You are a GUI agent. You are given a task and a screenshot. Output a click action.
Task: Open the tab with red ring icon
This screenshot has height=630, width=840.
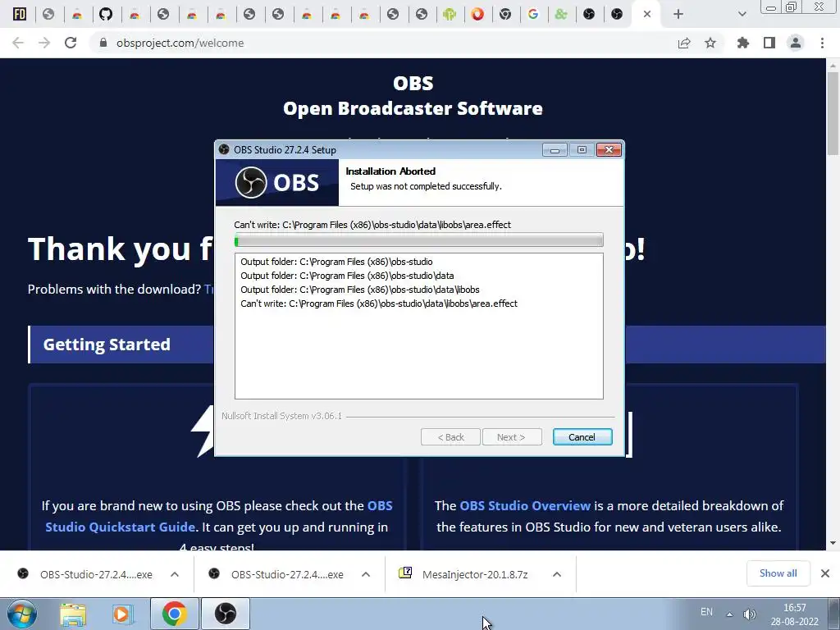(477, 14)
